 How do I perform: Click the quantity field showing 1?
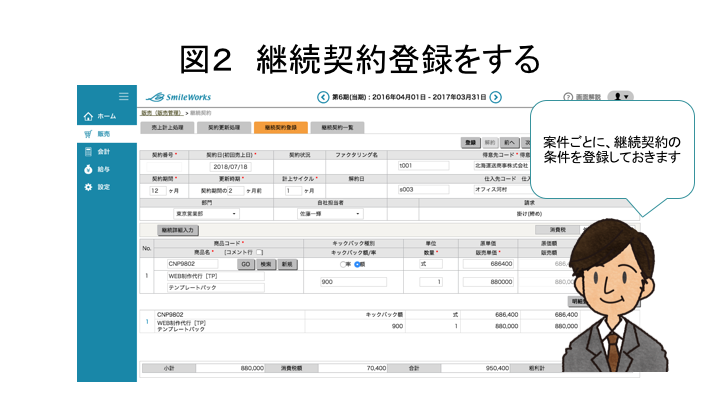point(431,282)
